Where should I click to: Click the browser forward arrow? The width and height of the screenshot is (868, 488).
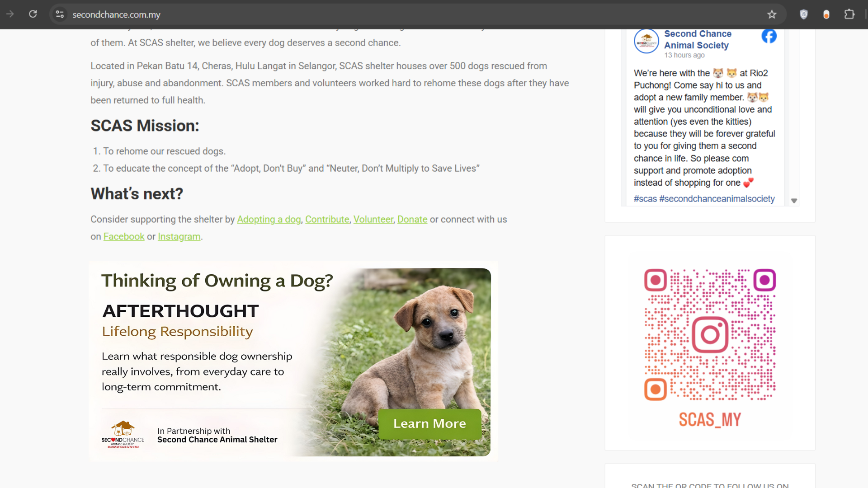[10, 14]
